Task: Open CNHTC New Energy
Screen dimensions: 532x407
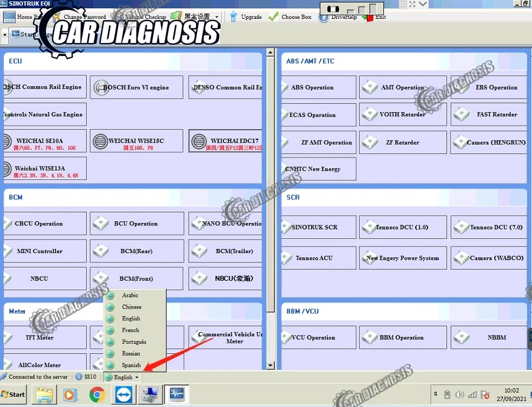Action: coord(318,169)
